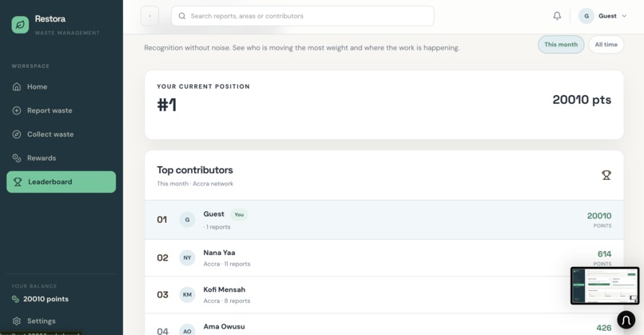The height and width of the screenshot is (335, 644).
Task: Click the Restora brand name text
Action: click(x=50, y=19)
